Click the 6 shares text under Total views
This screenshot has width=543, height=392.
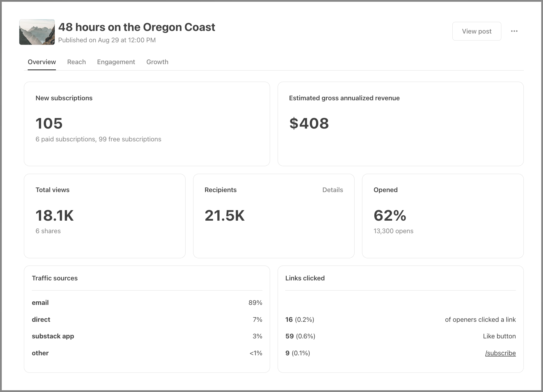[x=48, y=231]
